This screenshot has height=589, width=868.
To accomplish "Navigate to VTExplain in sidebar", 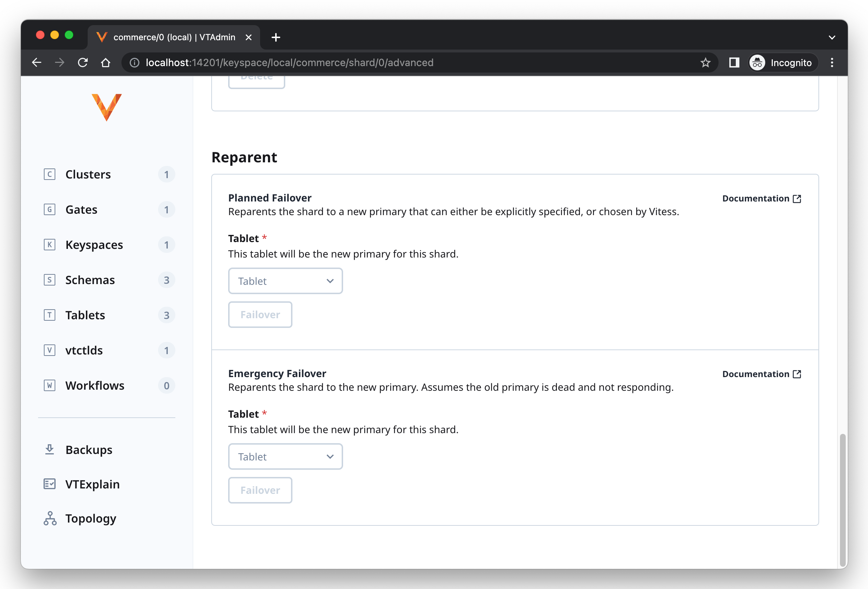I will pyautogui.click(x=91, y=484).
